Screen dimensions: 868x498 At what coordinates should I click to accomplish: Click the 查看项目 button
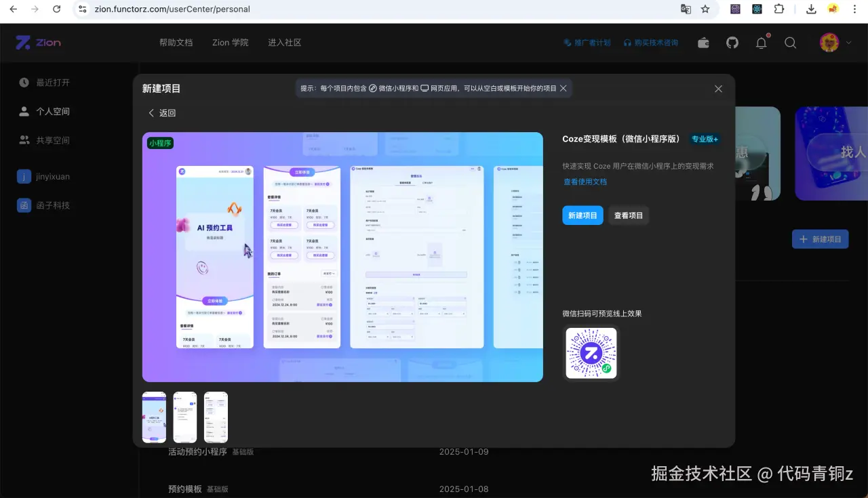[x=629, y=215]
